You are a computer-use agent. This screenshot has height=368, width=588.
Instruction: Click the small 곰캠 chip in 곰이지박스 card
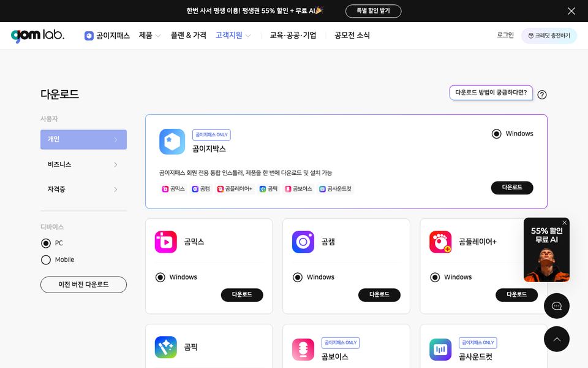(x=201, y=189)
